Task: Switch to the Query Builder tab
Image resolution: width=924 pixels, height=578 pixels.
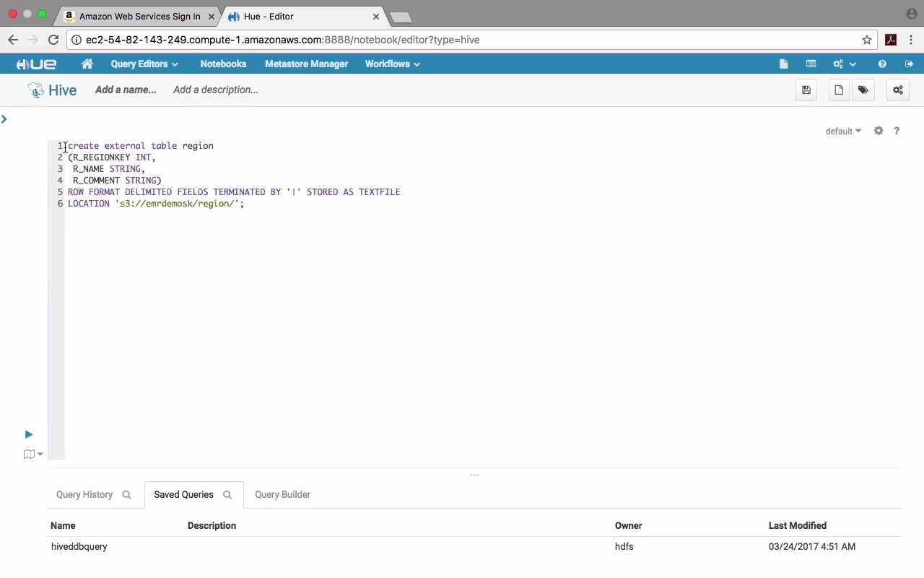Action: tap(282, 495)
